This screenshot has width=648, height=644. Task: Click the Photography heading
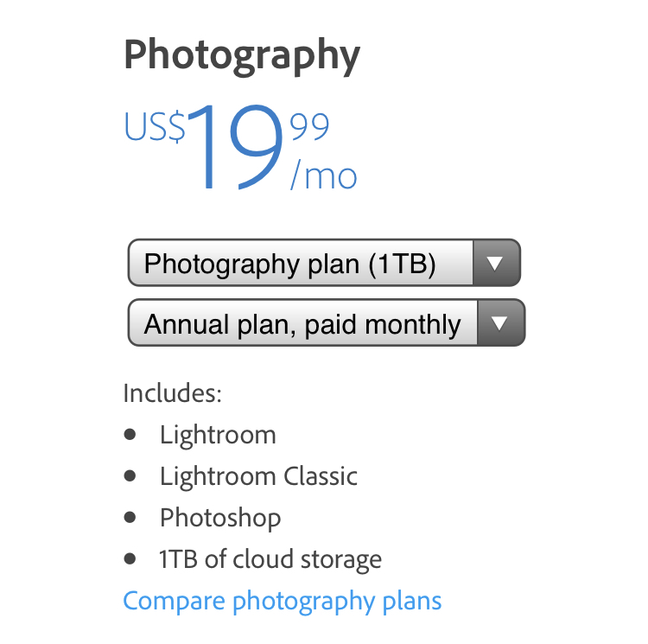point(242,56)
